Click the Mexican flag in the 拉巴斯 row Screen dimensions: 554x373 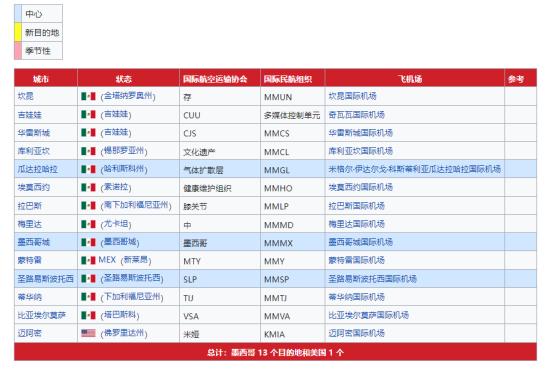tap(88, 206)
